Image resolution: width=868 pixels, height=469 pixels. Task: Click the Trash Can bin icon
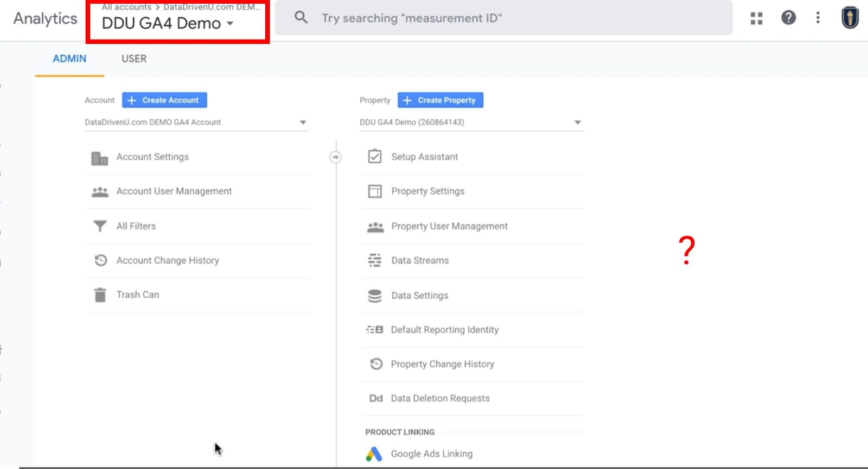point(100,295)
